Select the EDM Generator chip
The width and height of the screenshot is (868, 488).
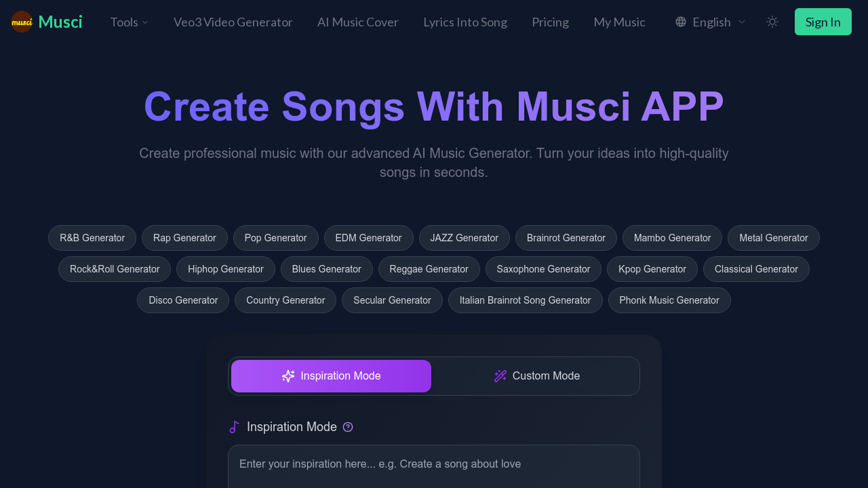coord(368,238)
